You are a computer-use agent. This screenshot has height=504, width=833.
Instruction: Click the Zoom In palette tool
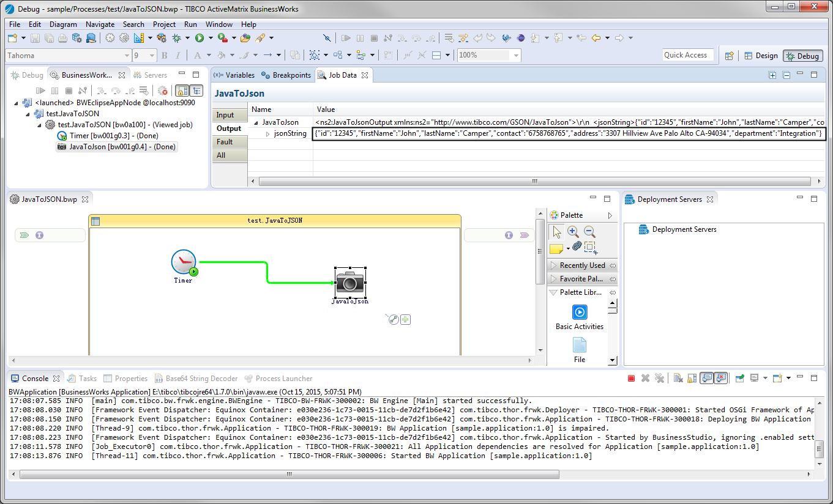point(573,232)
